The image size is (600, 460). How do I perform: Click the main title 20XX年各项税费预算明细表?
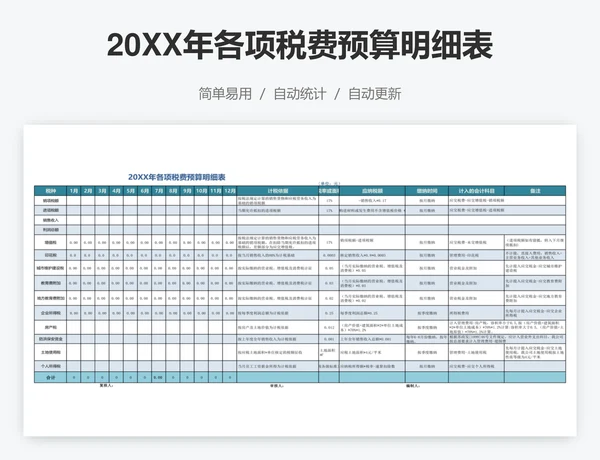pos(300,46)
